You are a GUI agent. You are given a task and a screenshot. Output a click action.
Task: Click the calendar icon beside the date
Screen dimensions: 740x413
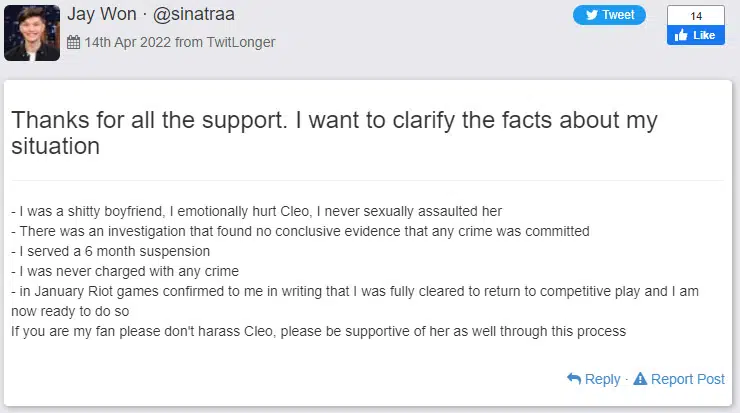point(73,42)
